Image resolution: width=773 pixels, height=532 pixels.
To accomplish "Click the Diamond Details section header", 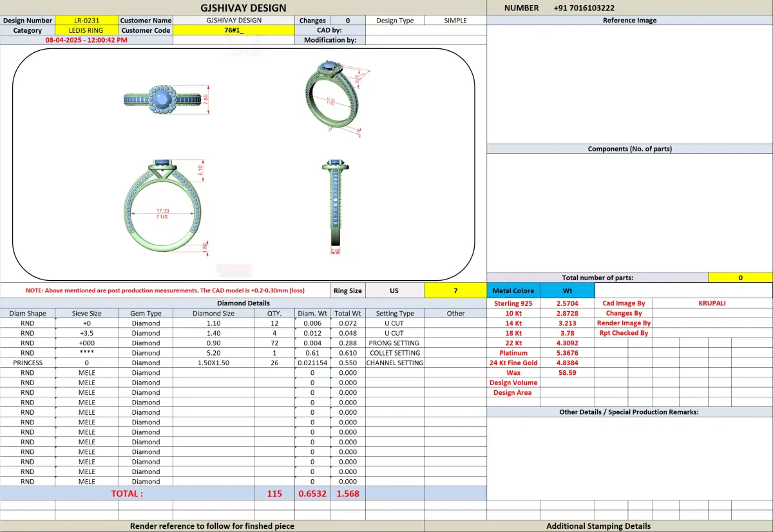I will pos(243,303).
